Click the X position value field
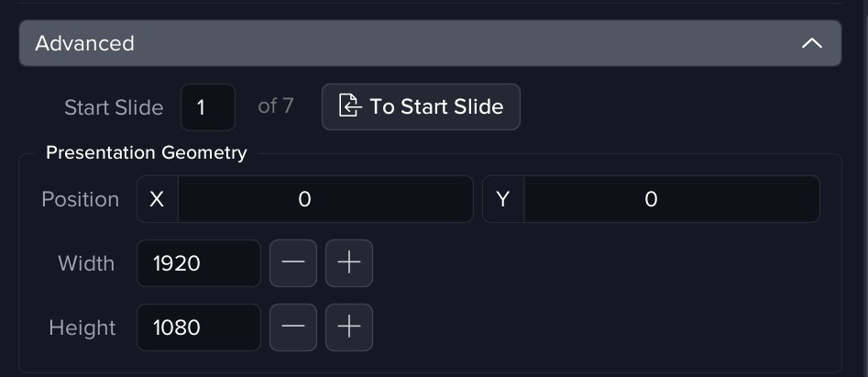 [324, 199]
